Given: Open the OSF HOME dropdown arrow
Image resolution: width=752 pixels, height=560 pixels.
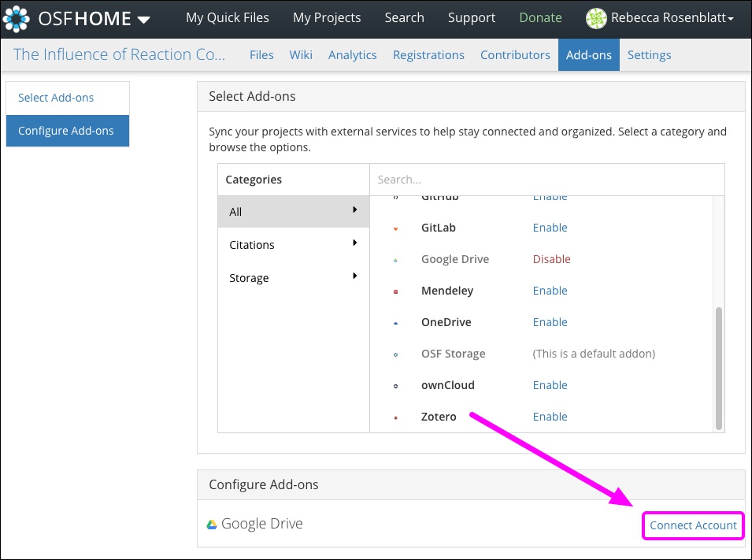Looking at the screenshot, I should pyautogui.click(x=143, y=20).
